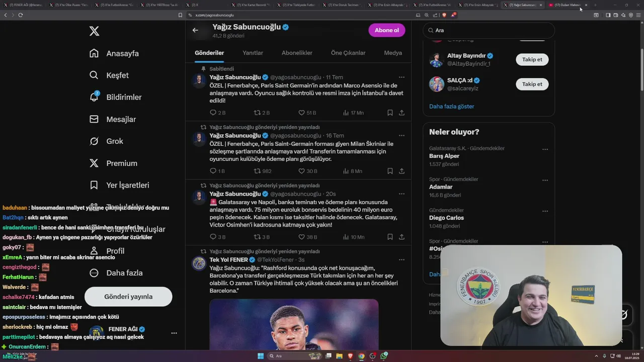Image resolution: width=644 pixels, height=362 pixels.
Task: Open Windows Start menu
Action: point(261,356)
